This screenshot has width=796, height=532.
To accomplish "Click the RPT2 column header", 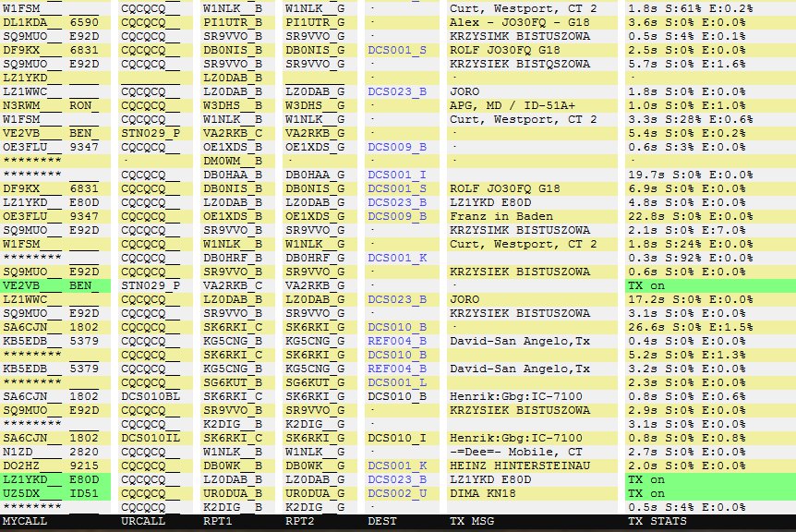I will (x=301, y=522).
